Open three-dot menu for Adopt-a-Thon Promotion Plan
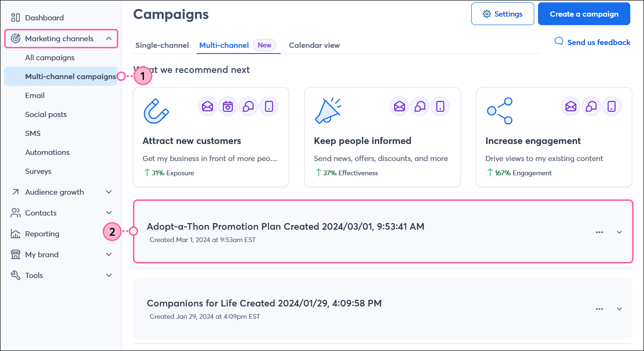This screenshot has height=351, width=644. pos(600,232)
